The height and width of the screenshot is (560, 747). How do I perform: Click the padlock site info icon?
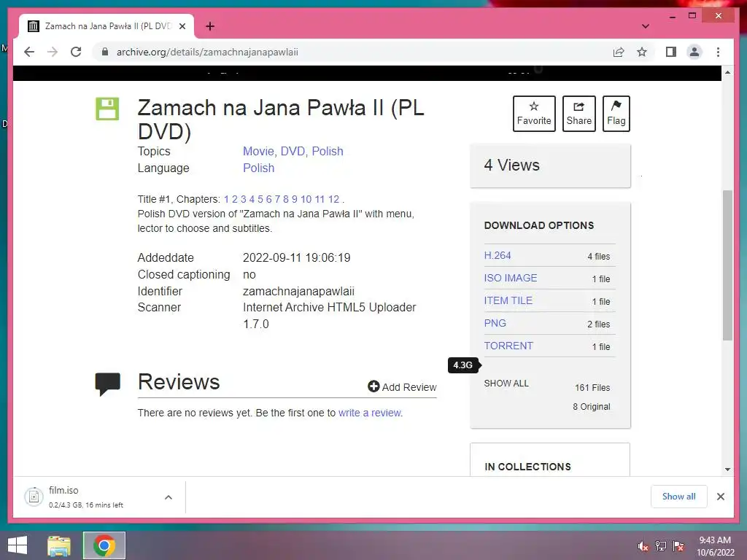(105, 52)
